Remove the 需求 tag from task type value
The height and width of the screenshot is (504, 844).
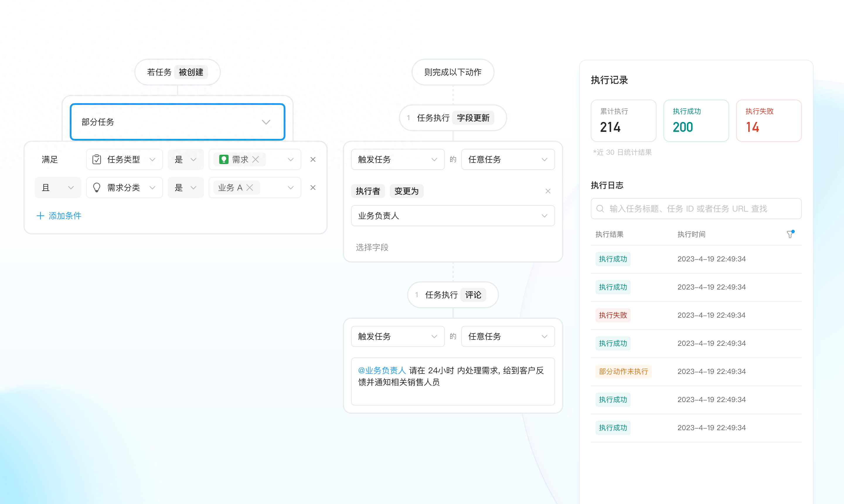[256, 159]
